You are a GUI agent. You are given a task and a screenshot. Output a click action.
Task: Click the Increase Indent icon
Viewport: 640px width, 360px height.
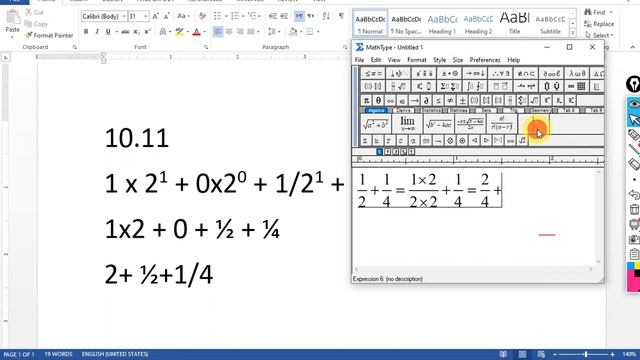(284, 16)
